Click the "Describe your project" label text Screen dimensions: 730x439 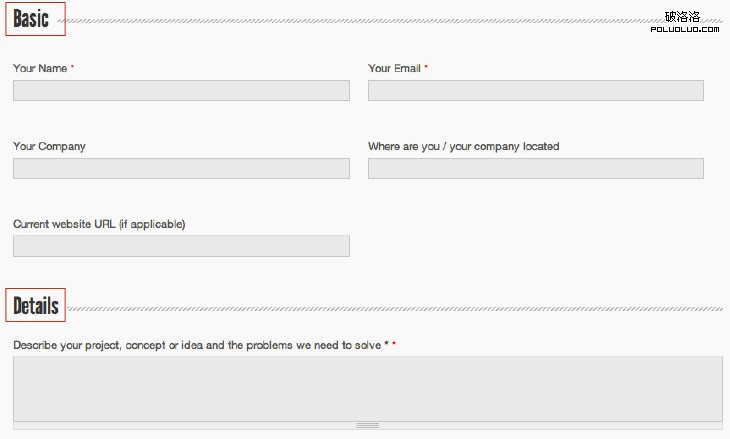[197, 345]
